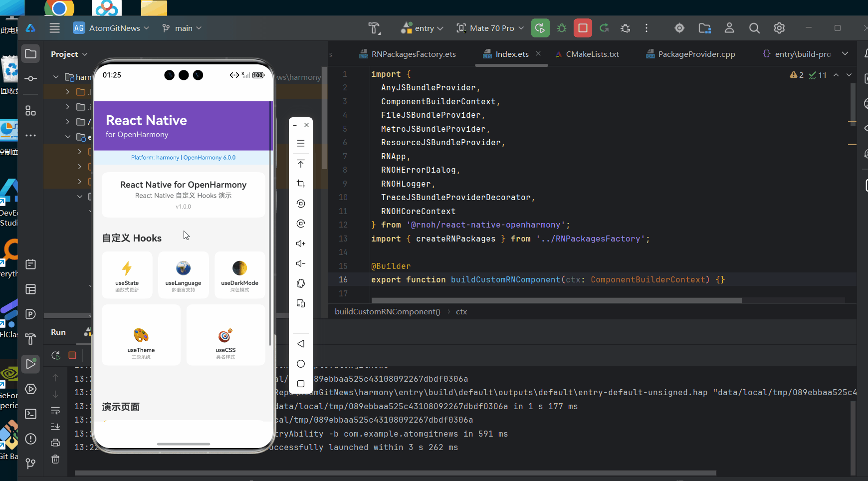Stop the running app via red square

click(x=583, y=28)
